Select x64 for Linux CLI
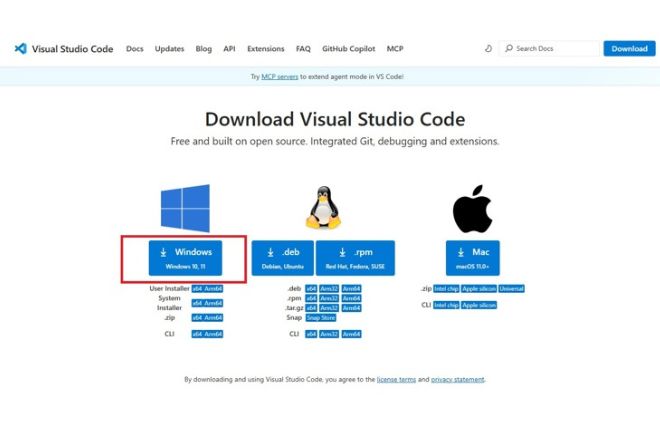The width and height of the screenshot is (660, 440). [311, 334]
